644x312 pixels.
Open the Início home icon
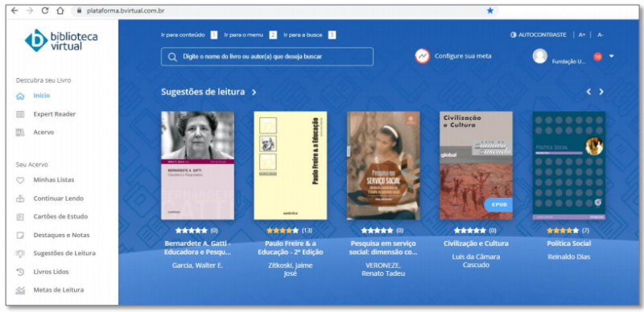coord(20,96)
